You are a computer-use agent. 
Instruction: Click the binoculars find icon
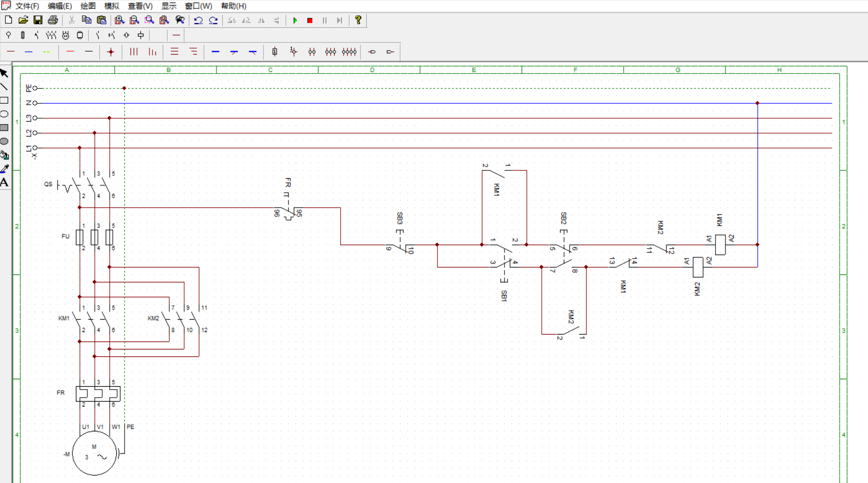(x=180, y=20)
